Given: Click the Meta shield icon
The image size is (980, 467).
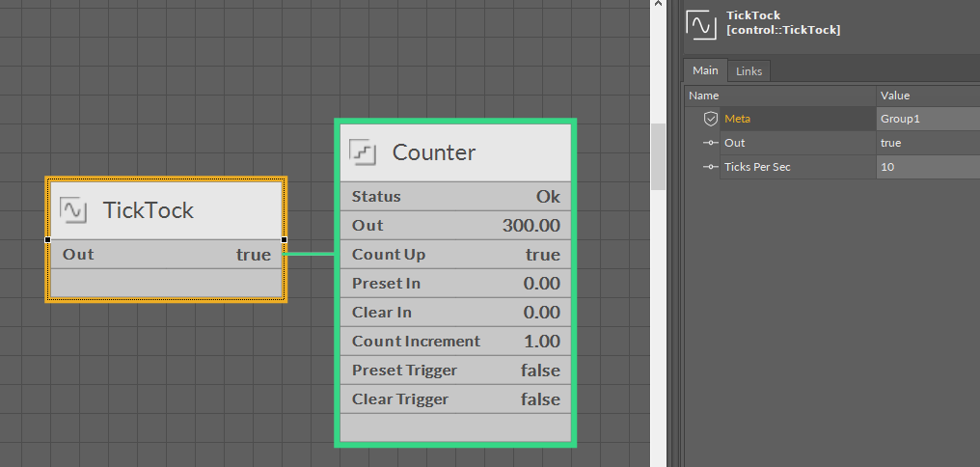Looking at the screenshot, I should 711,119.
